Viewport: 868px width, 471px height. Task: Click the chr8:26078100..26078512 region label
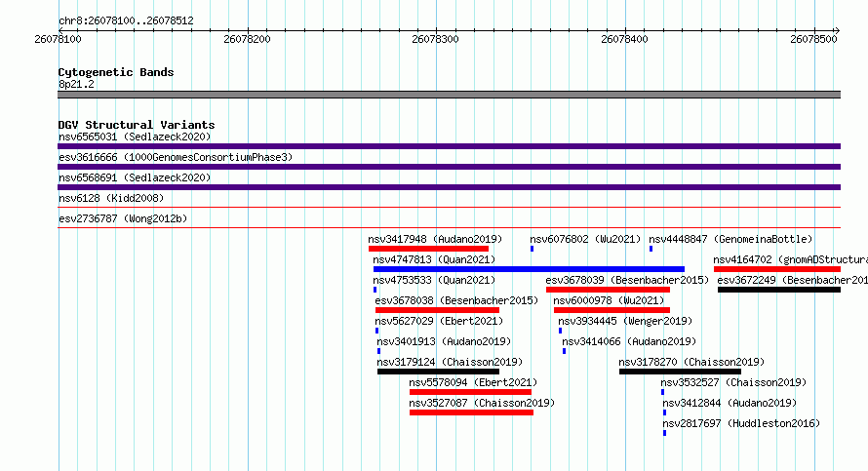point(126,21)
